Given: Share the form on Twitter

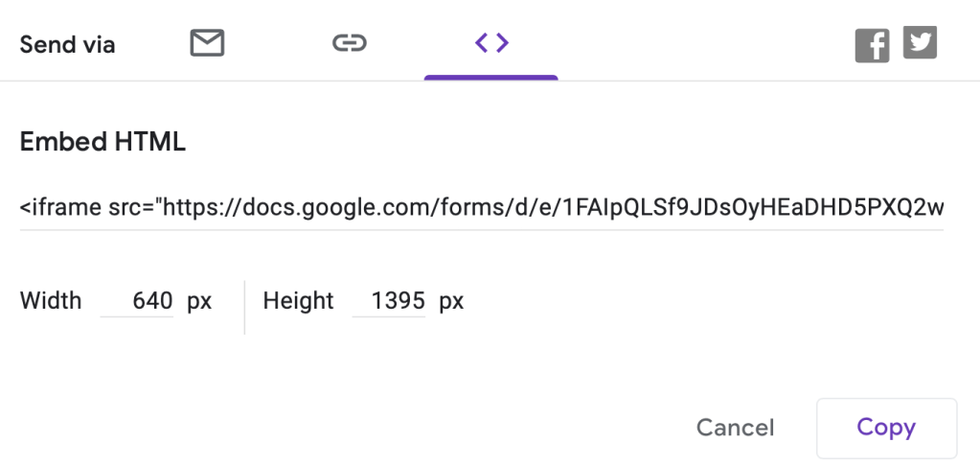Looking at the screenshot, I should pos(920,43).
